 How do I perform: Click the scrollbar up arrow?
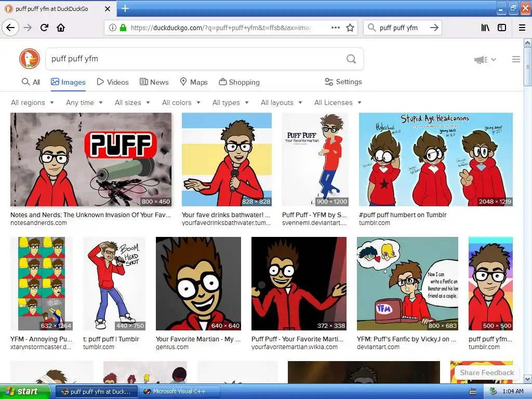[528, 43]
